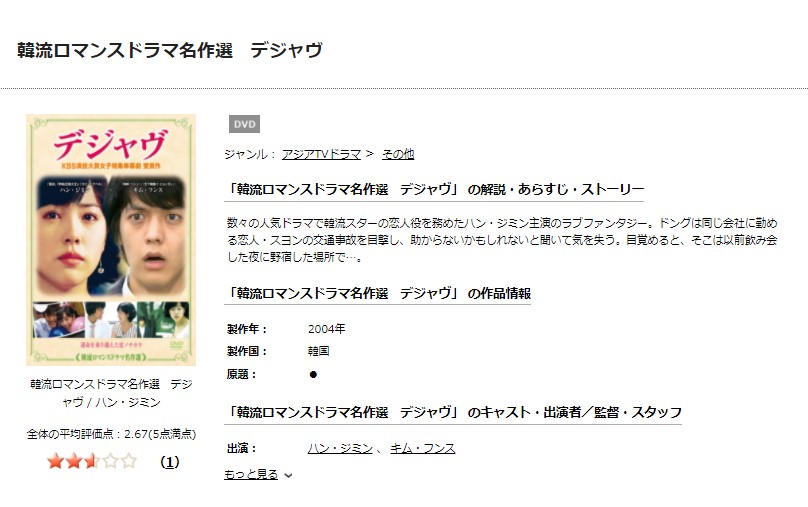Open cast member ハン・ジミン link
Screen dimensions: 808x507
340,448
